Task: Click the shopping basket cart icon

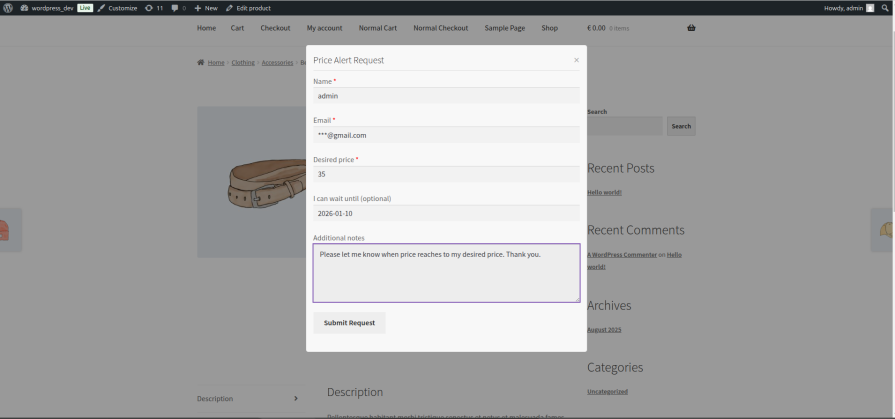Action: (691, 28)
